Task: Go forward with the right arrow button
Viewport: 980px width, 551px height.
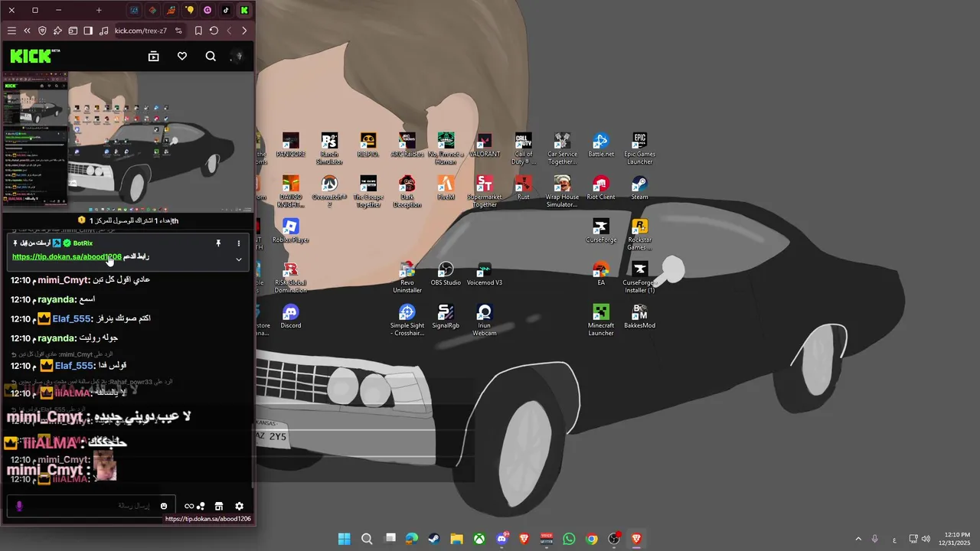Action: tap(244, 31)
